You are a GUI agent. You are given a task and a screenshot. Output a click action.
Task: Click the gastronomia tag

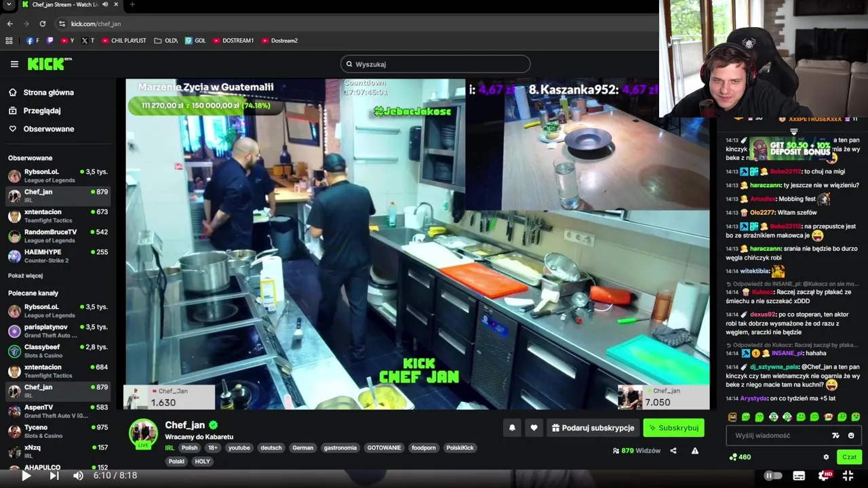(340, 448)
